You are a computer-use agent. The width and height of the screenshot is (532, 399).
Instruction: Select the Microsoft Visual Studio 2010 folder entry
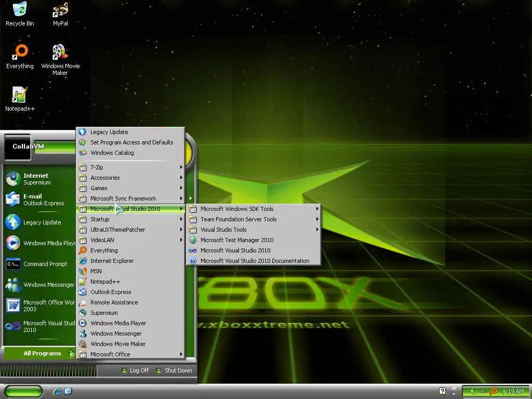coord(130,209)
